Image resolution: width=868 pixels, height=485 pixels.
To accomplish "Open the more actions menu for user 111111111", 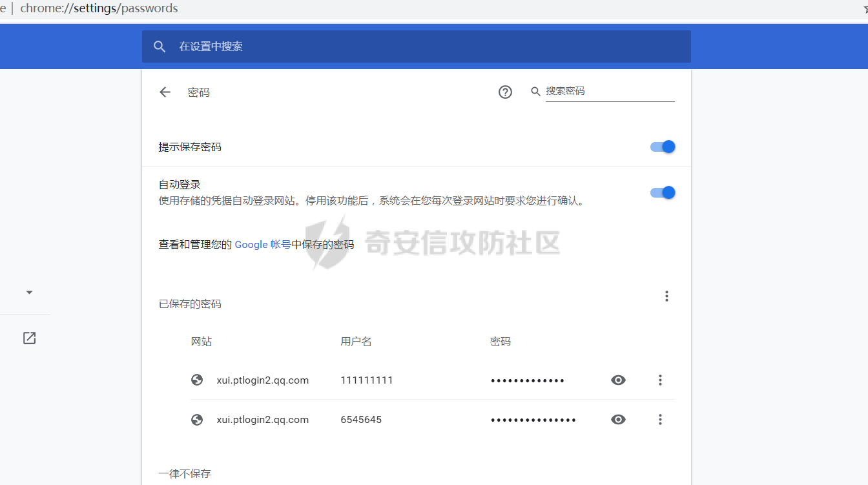I will pyautogui.click(x=660, y=380).
